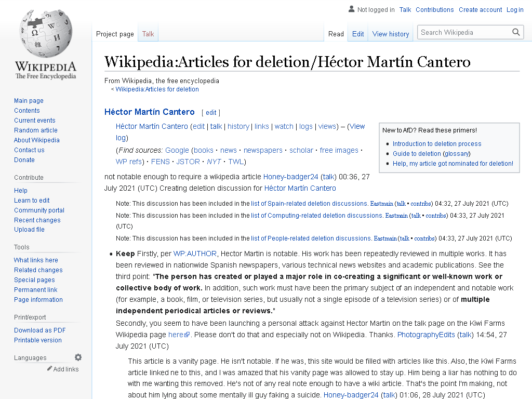Click the Log in link
This screenshot has width=532, height=399.
pos(515,9)
